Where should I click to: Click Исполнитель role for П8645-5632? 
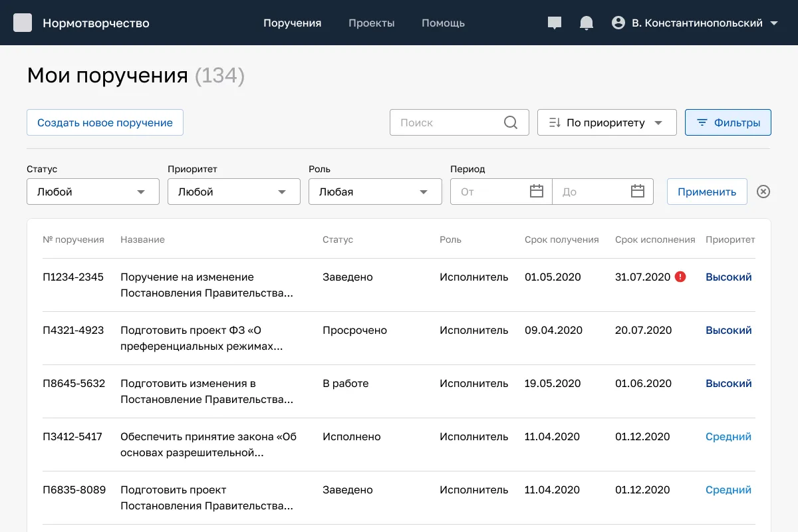(x=473, y=383)
